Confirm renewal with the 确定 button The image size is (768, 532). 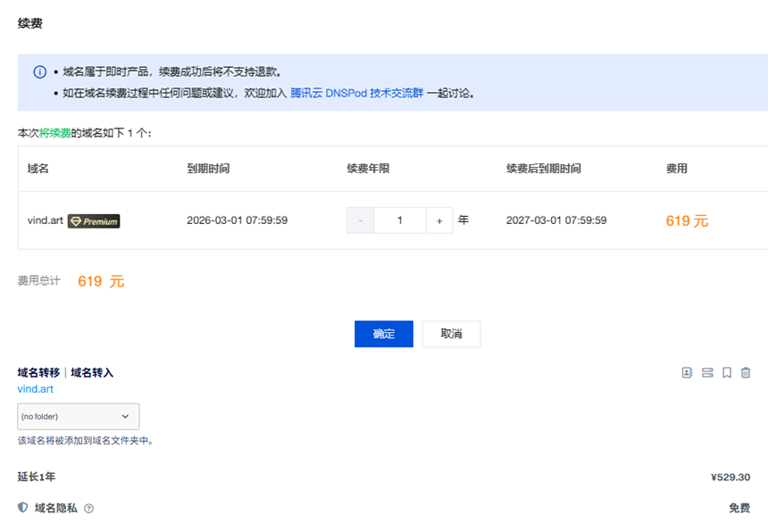click(384, 334)
